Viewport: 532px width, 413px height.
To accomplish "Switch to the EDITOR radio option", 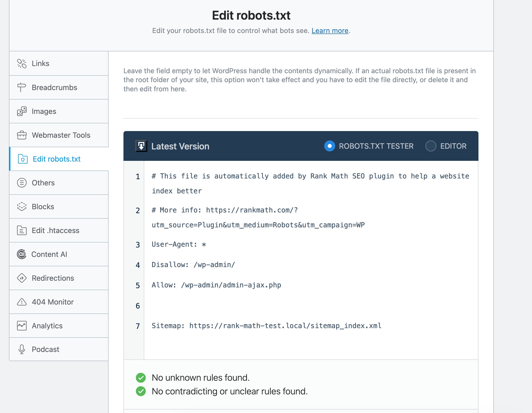I will click(431, 146).
